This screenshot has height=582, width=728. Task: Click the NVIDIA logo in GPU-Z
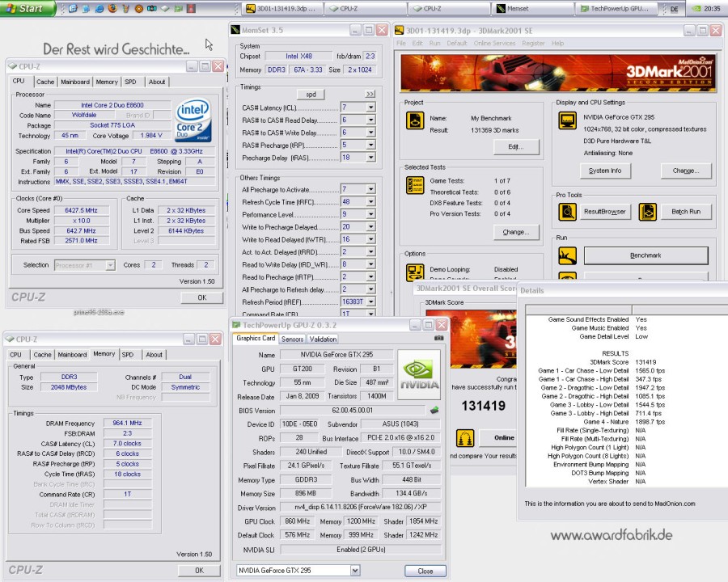pos(419,374)
